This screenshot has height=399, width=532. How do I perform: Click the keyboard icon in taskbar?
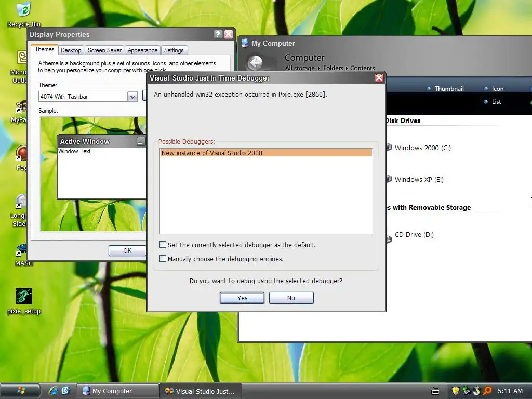435,391
